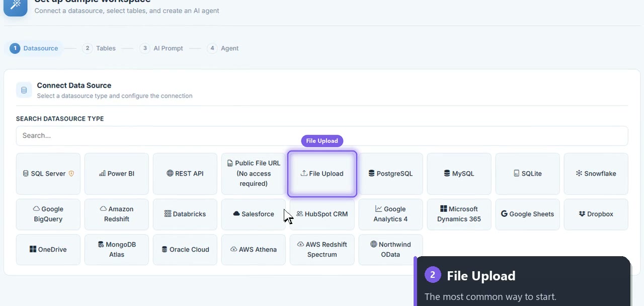This screenshot has height=306, width=644.
Task: Click the Databricks grid icon
Action: point(168,214)
